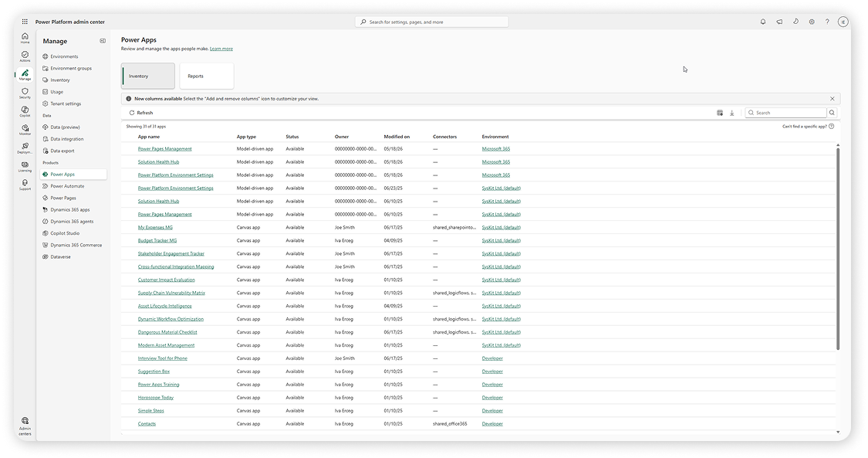This screenshot has width=868, height=458.
Task: Open Monitor in the left rail
Action: pyautogui.click(x=25, y=130)
